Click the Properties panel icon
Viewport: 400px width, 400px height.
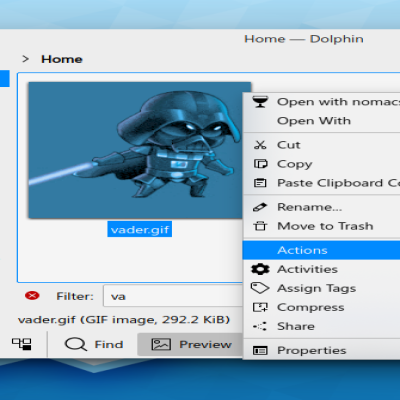[260, 350]
